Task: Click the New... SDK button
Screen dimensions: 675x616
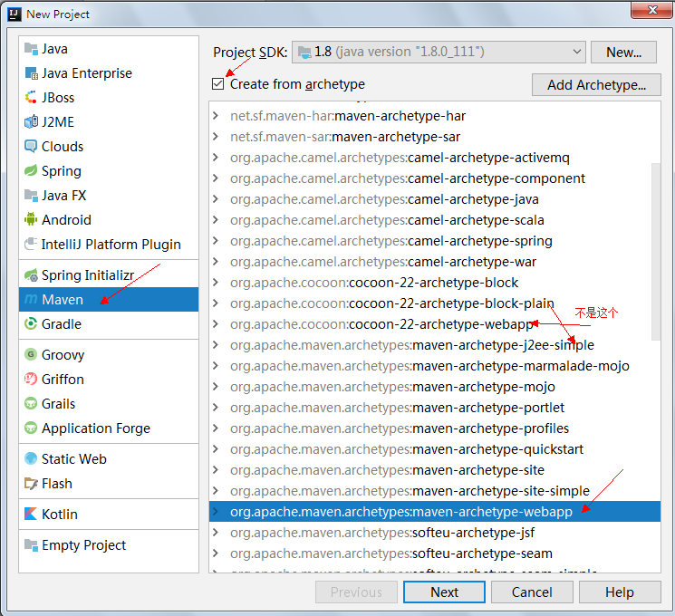Action: (x=623, y=52)
